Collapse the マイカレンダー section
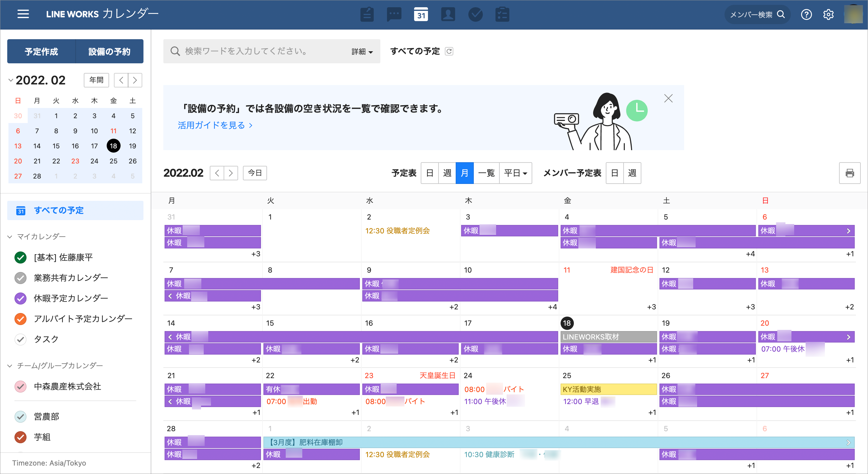 (x=10, y=237)
